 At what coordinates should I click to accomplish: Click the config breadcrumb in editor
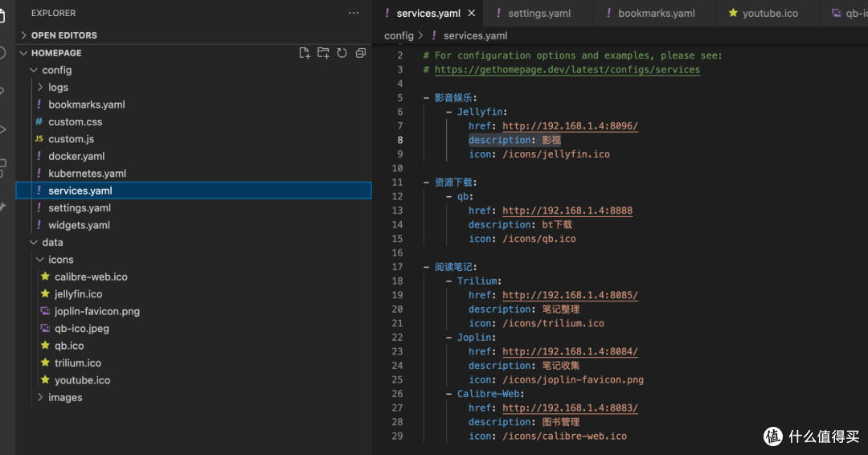[x=399, y=35]
